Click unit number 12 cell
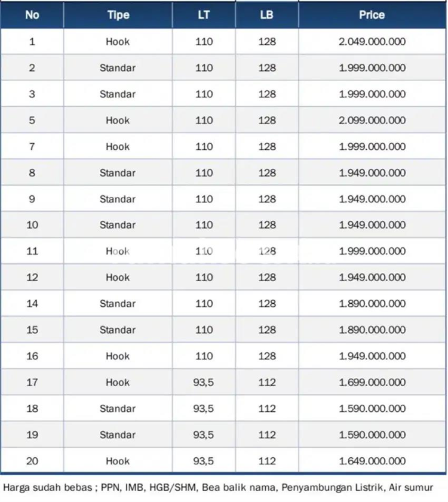Screen dimensions: 448x502 [32, 277]
